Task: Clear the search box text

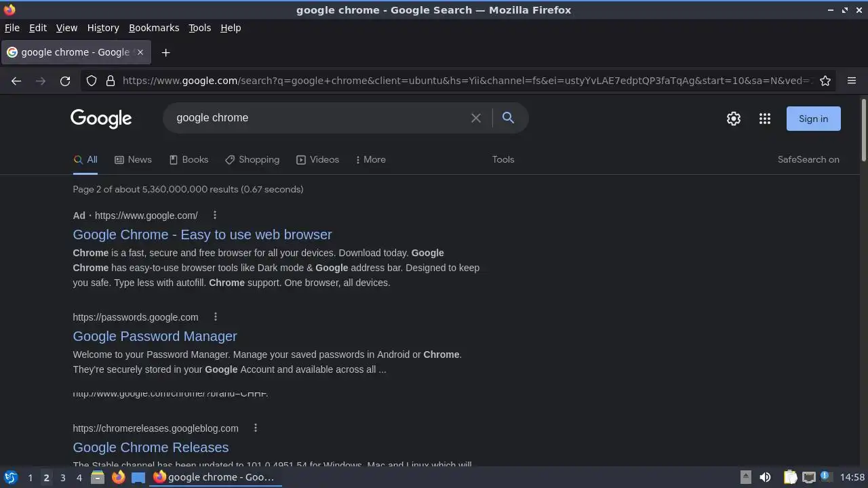Action: click(476, 118)
